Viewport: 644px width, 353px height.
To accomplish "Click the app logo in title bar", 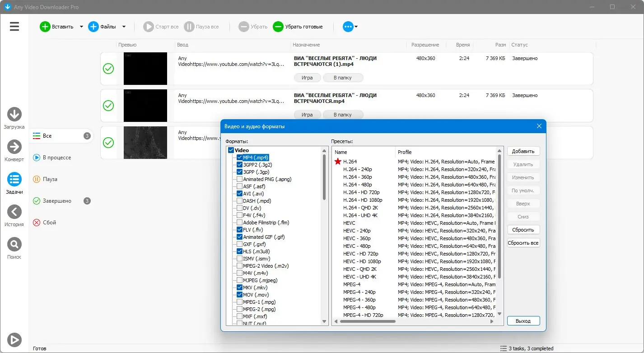I will pos(7,7).
